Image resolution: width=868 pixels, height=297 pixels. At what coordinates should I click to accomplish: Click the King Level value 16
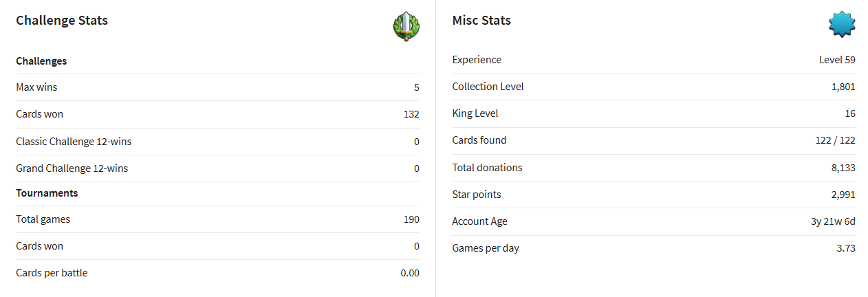[x=850, y=113]
